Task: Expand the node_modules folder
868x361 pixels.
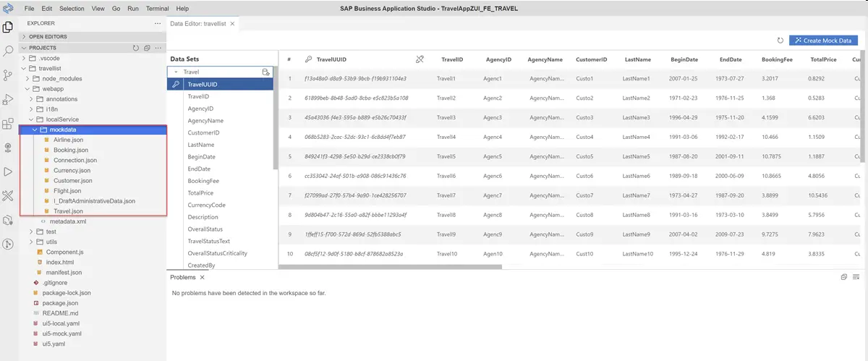Action: 29,78
